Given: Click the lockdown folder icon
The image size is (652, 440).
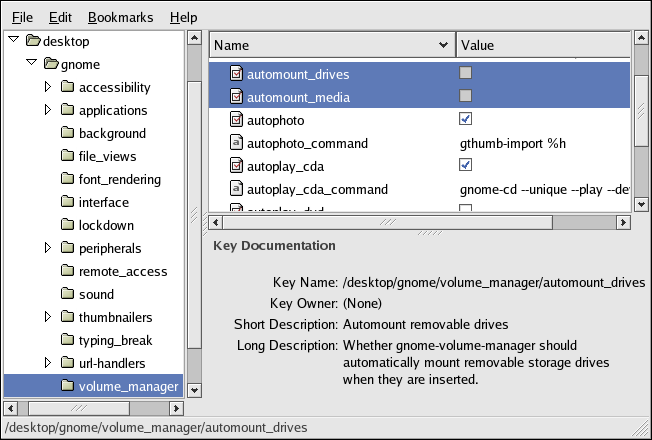Looking at the screenshot, I should pos(67,225).
